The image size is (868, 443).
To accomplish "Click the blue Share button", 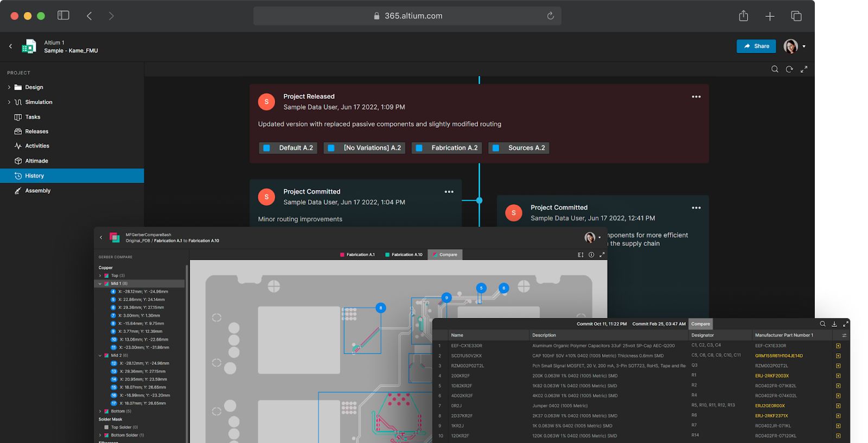I will pos(756,46).
